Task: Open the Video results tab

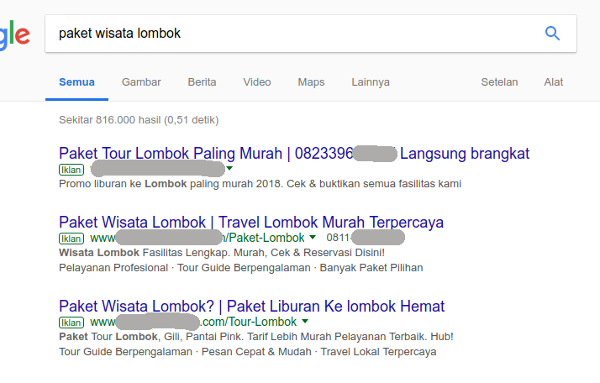Action: pyautogui.click(x=257, y=82)
